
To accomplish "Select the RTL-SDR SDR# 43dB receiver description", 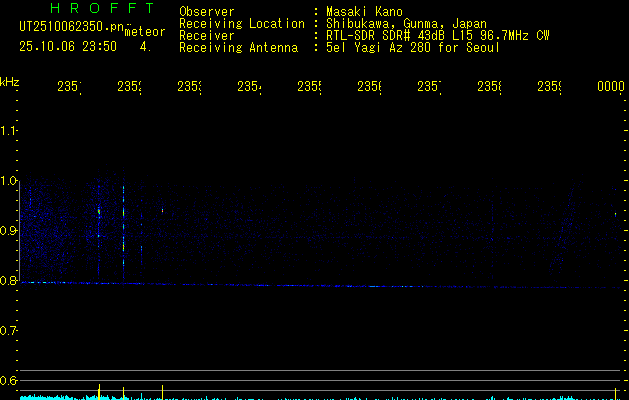I will point(438,36).
